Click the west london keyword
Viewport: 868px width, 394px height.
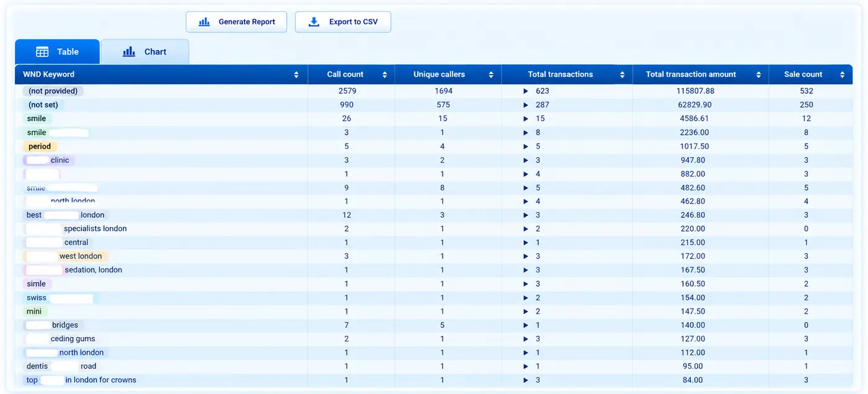pyautogui.click(x=66, y=256)
